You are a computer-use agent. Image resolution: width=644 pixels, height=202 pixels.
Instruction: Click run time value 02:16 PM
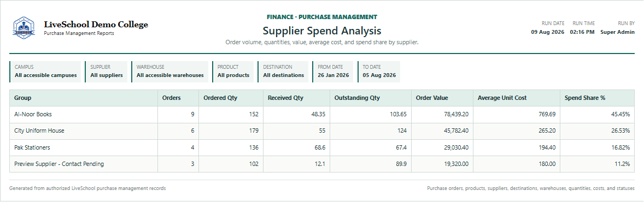582,32
